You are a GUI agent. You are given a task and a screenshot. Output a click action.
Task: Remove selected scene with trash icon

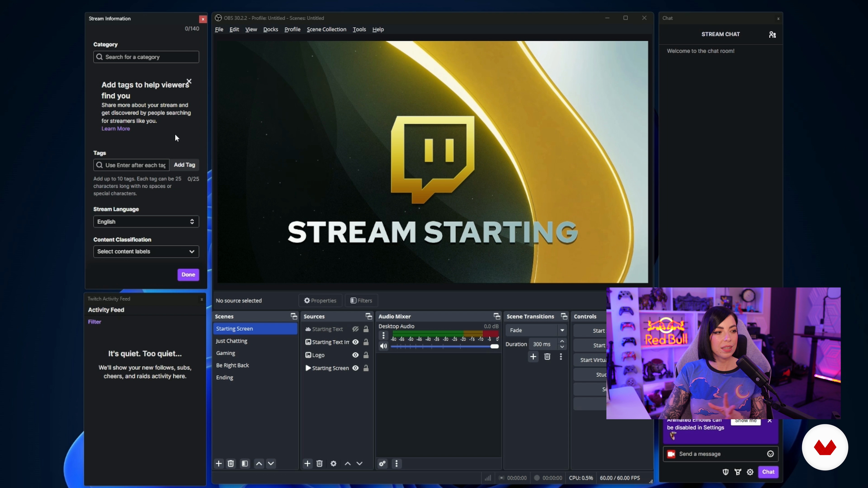(x=231, y=463)
